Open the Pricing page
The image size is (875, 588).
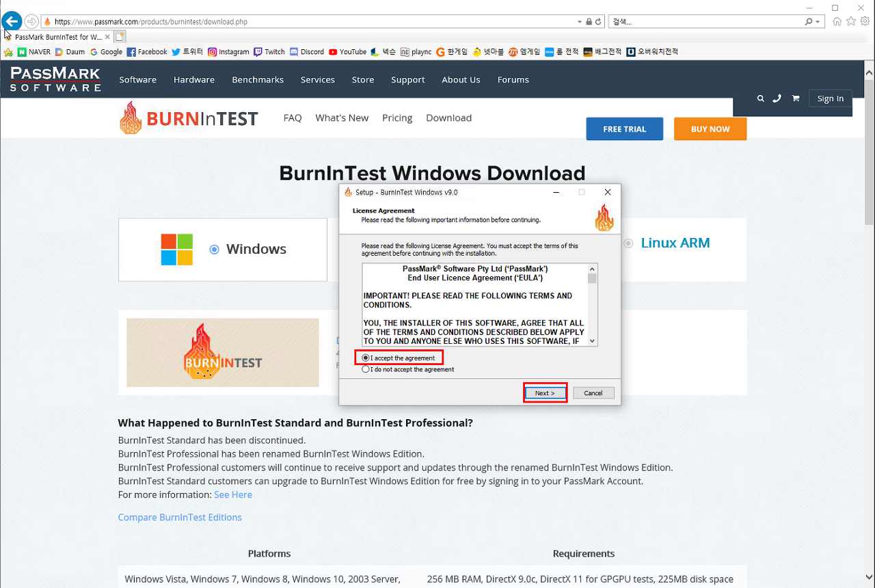coord(397,118)
